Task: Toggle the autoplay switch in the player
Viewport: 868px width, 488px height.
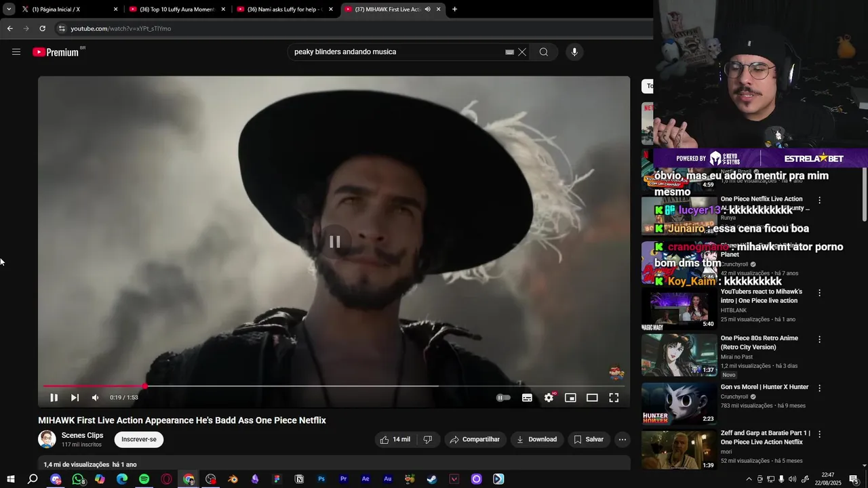Action: [503, 398]
